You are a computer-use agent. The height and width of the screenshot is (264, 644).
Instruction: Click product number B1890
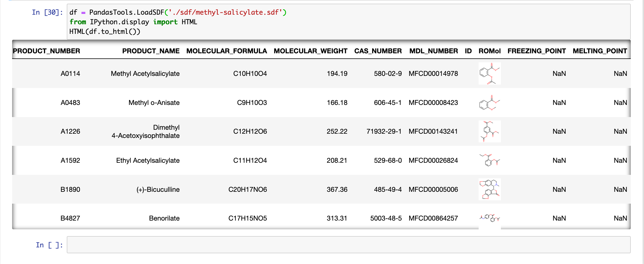pos(70,190)
